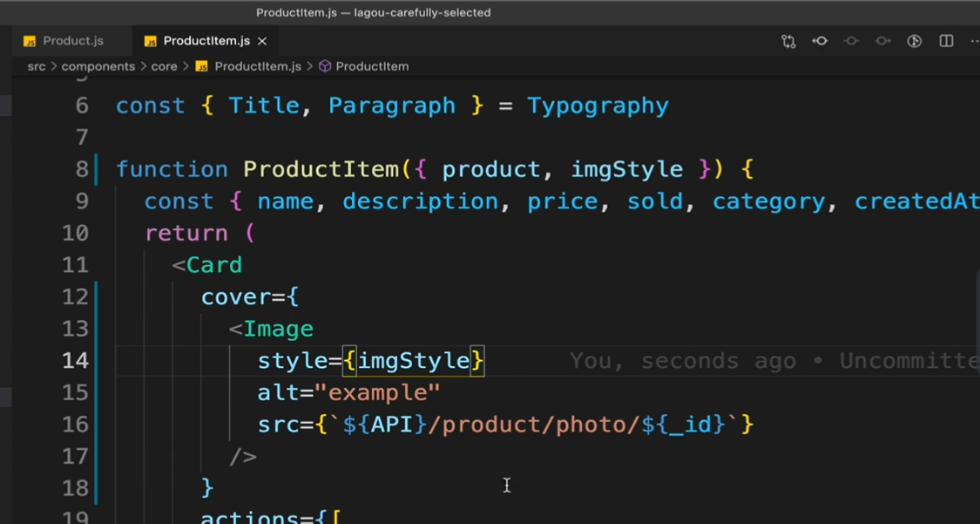Open the git compare changes icon

[788, 41]
